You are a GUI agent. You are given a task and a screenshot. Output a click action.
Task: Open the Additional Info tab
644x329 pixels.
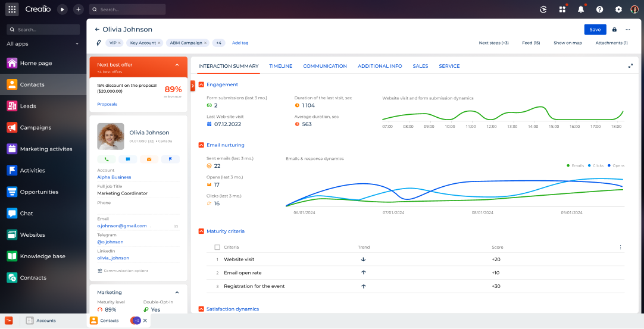[380, 66]
